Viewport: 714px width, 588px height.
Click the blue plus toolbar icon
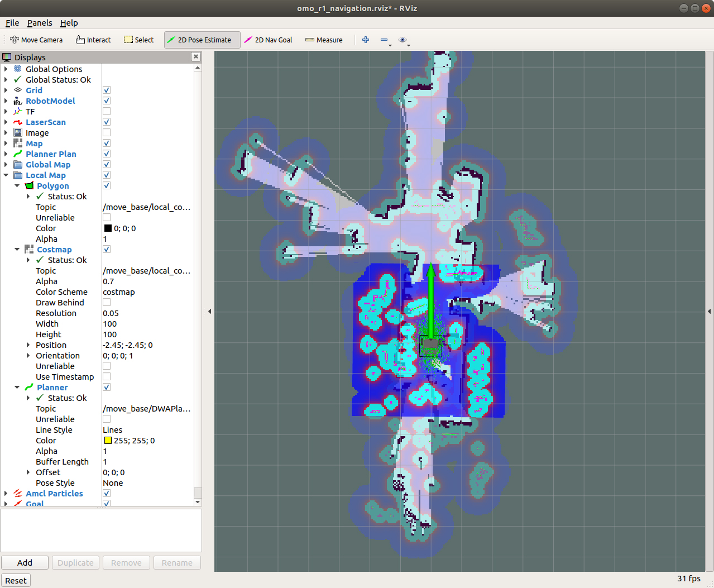click(366, 40)
